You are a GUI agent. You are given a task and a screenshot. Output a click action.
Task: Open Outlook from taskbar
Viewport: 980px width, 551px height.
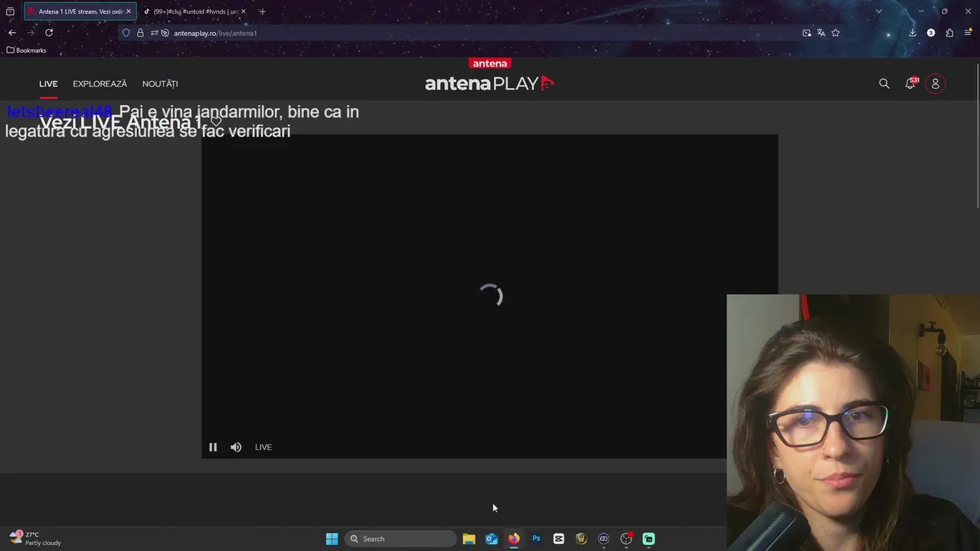coord(492,539)
